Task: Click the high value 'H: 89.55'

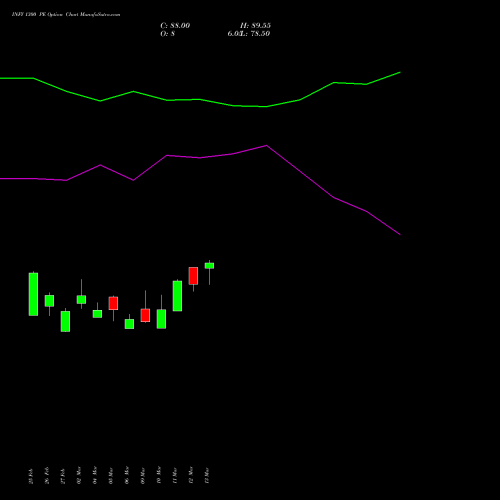Action: coord(255,26)
